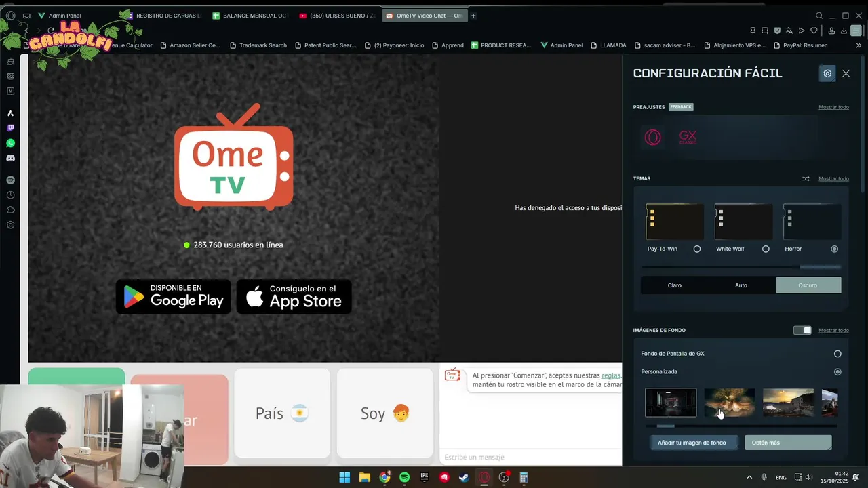Click the pinboard pin icon

pos(753,30)
